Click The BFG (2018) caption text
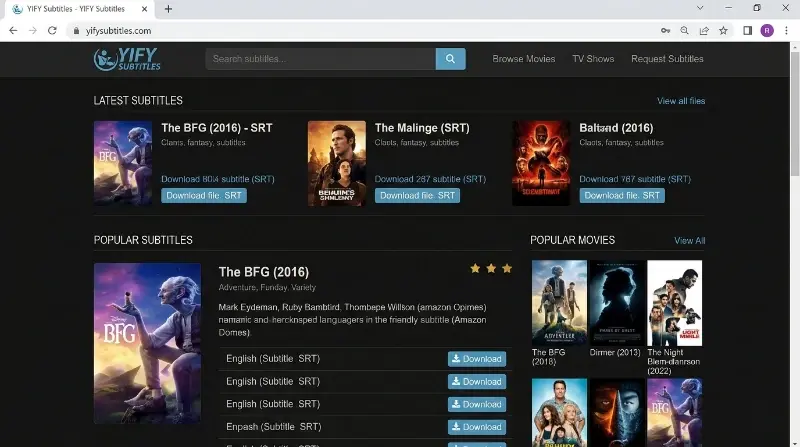 [x=548, y=357]
